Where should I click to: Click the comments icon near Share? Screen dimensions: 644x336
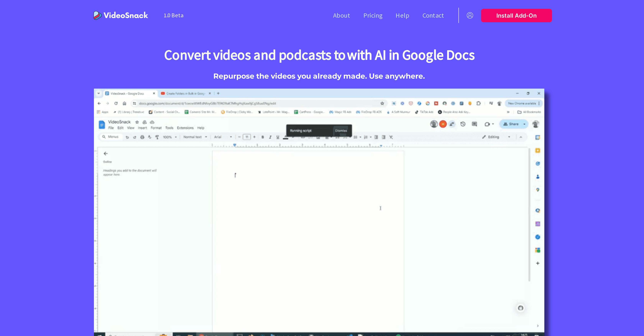click(474, 124)
